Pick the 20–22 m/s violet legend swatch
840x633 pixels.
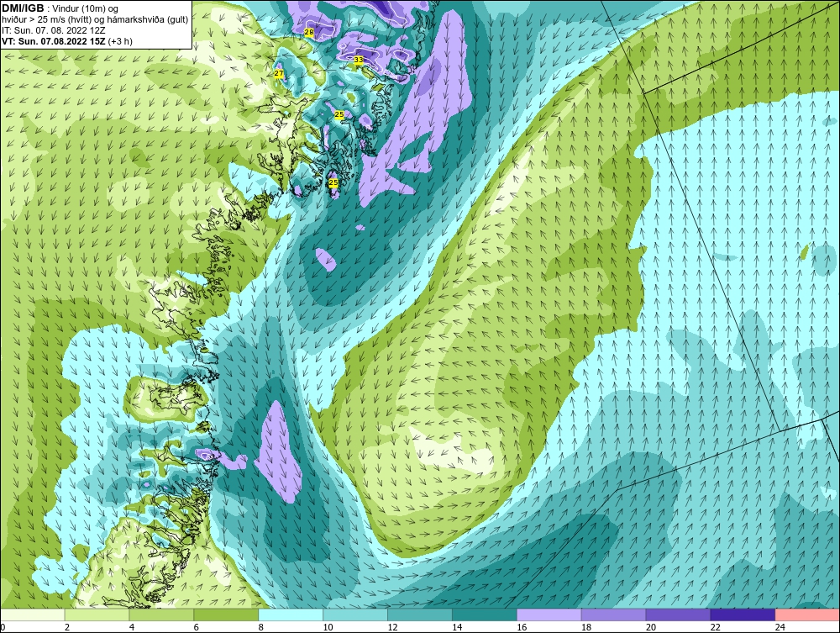pos(678,615)
